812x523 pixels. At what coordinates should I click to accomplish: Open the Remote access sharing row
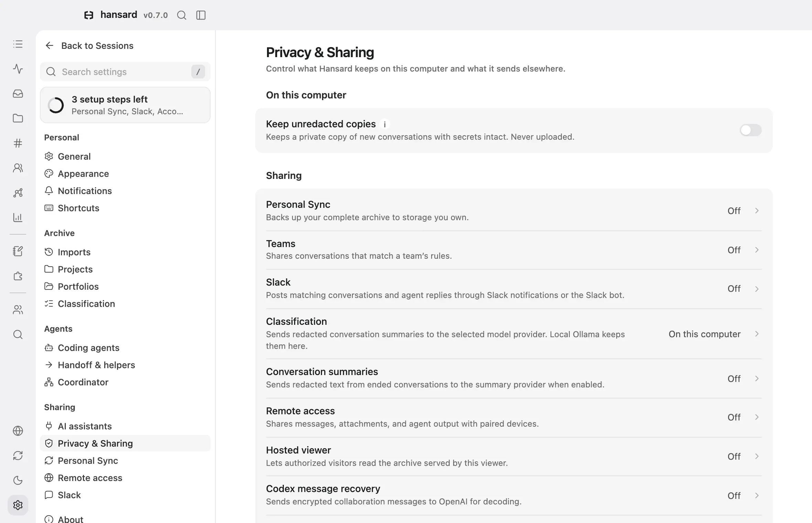(x=514, y=417)
